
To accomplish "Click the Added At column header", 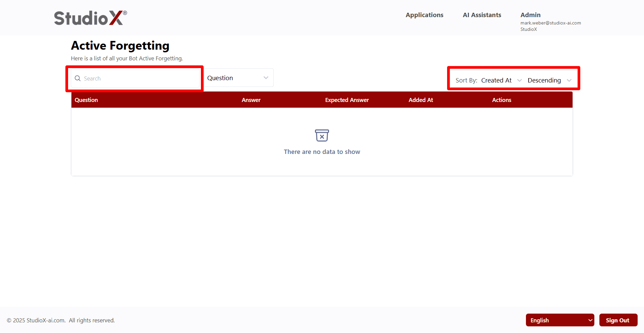I will 421,100.
